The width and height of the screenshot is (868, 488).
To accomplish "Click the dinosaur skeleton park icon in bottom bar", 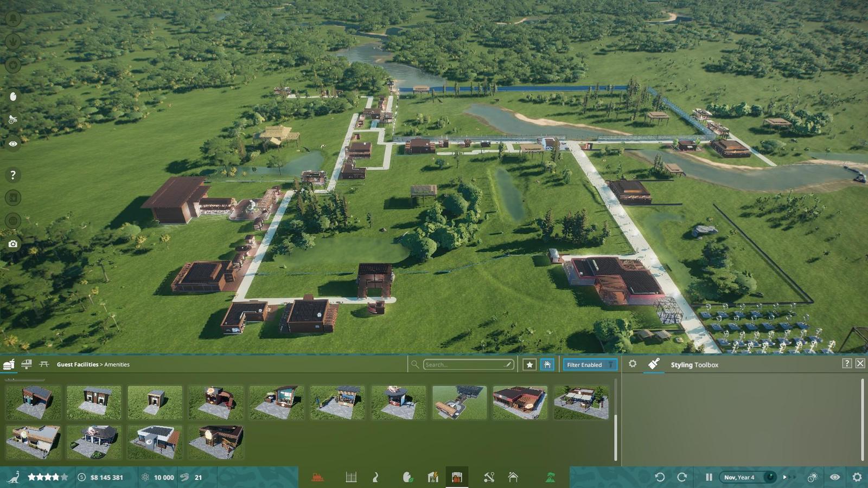I will 14,477.
